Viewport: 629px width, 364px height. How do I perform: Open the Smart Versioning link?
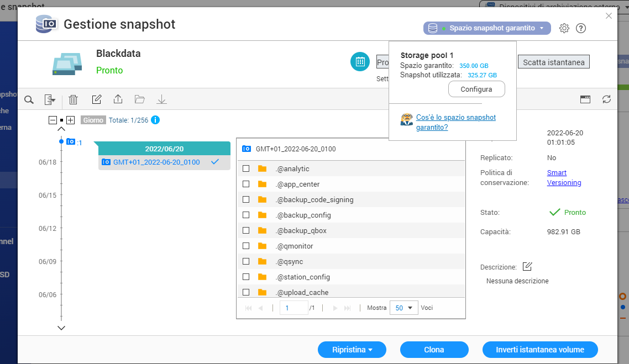pyautogui.click(x=563, y=178)
